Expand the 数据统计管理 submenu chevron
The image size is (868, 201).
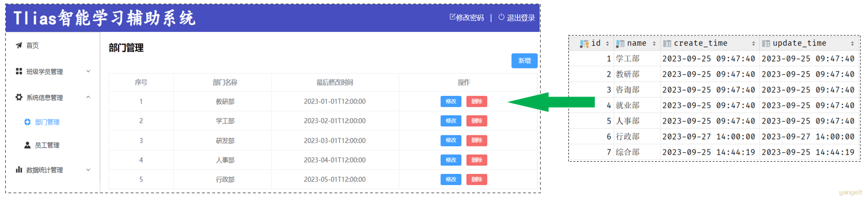tap(88, 170)
